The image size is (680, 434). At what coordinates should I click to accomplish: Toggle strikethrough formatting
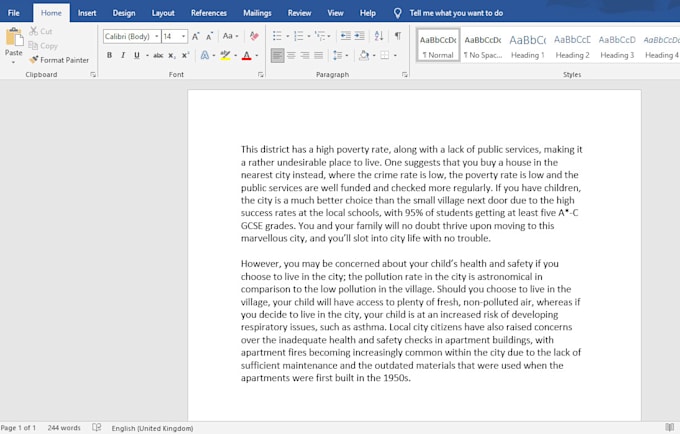click(x=158, y=55)
